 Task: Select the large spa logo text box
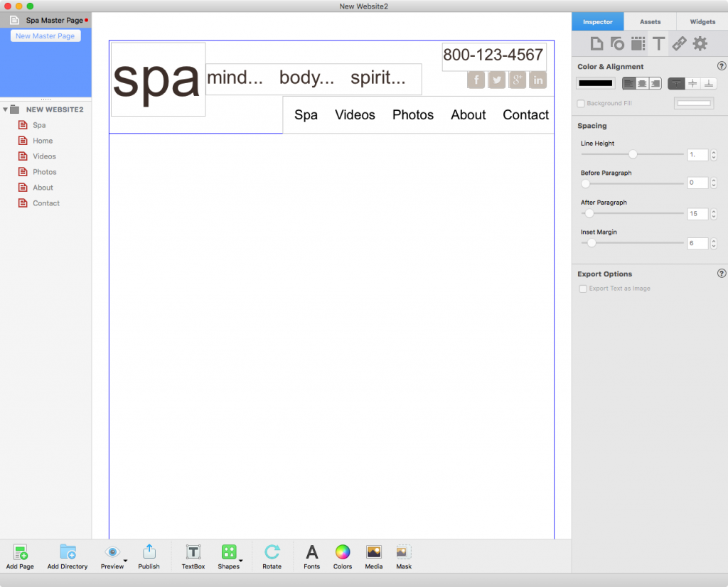point(158,80)
